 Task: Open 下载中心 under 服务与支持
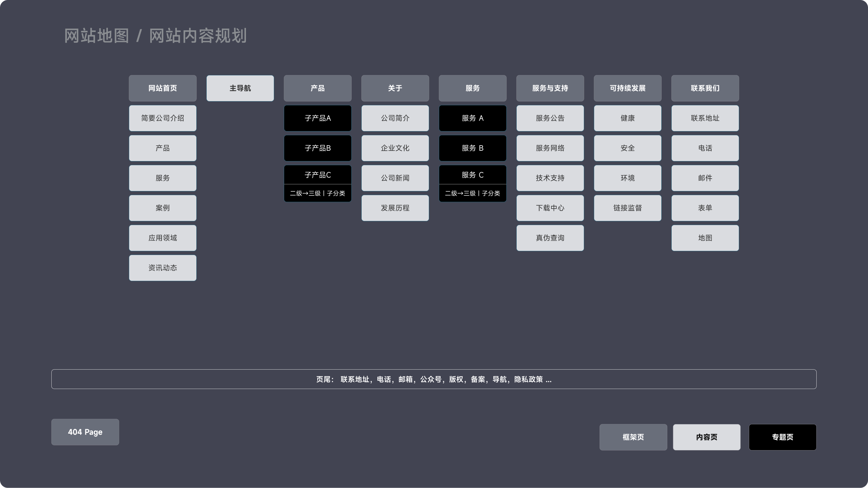[550, 208]
